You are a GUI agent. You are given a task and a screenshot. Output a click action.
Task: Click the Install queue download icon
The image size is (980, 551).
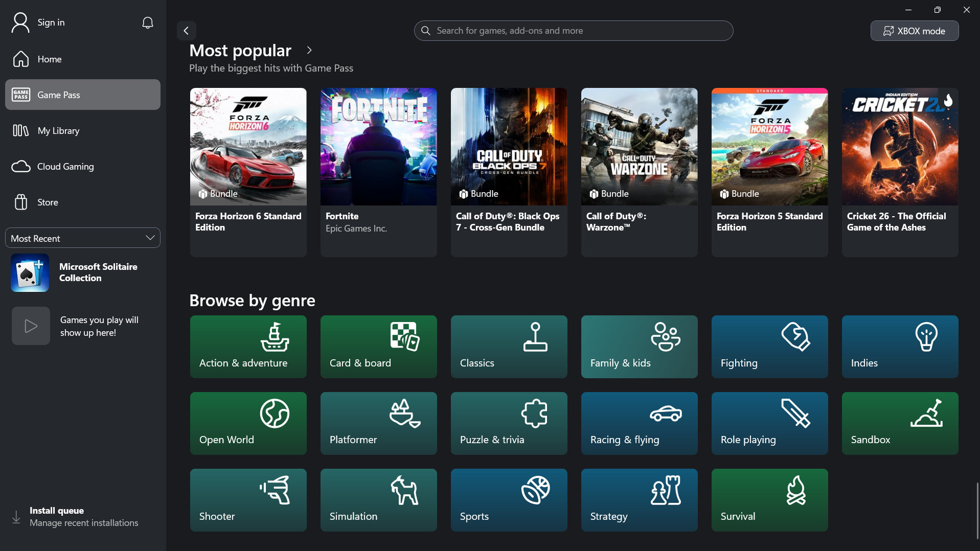(x=16, y=517)
